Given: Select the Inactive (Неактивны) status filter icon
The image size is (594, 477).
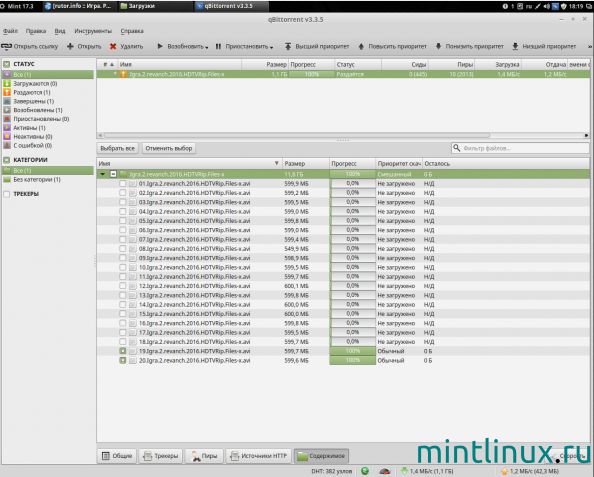Looking at the screenshot, I should coord(7,136).
